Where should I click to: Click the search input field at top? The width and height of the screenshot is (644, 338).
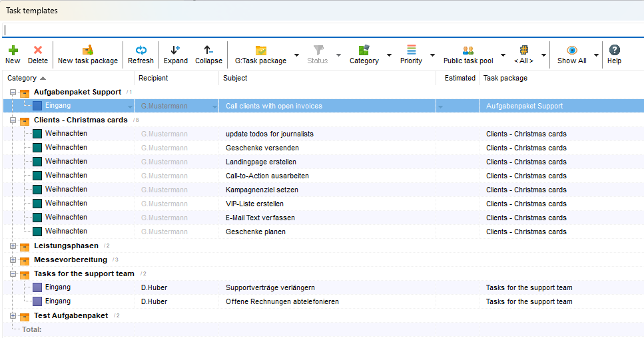coord(322,30)
